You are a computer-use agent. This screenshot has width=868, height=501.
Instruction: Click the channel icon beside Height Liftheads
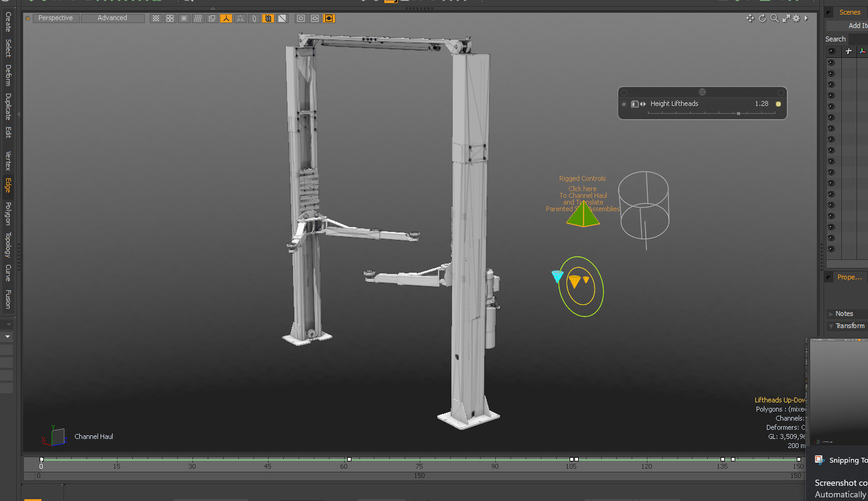[x=634, y=104]
